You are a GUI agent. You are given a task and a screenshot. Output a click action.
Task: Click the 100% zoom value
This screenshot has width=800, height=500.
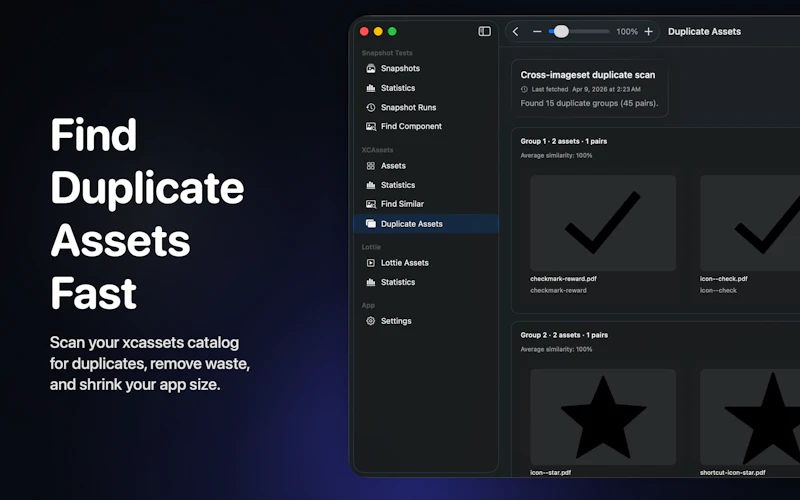[627, 32]
